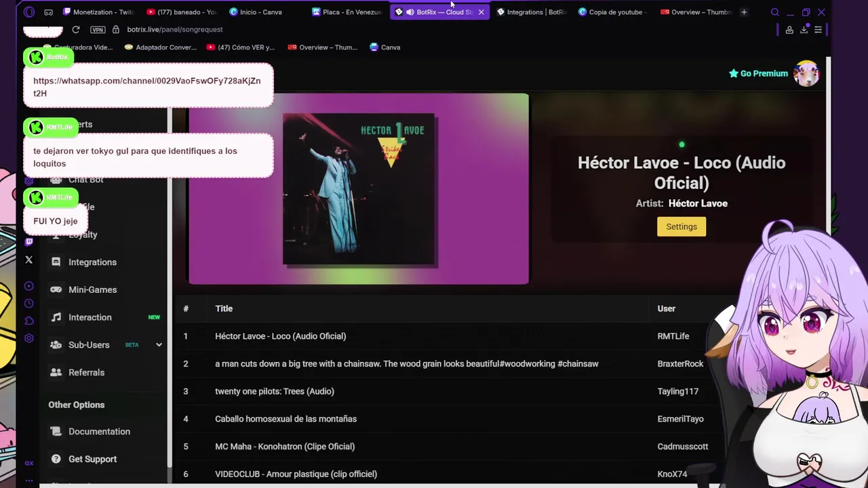Image resolution: width=868 pixels, height=488 pixels.
Task: Toggle the VPN badge
Action: coord(98,30)
